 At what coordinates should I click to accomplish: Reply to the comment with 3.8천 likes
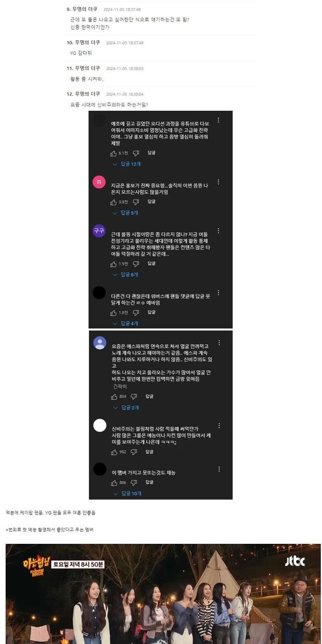[x=151, y=202]
